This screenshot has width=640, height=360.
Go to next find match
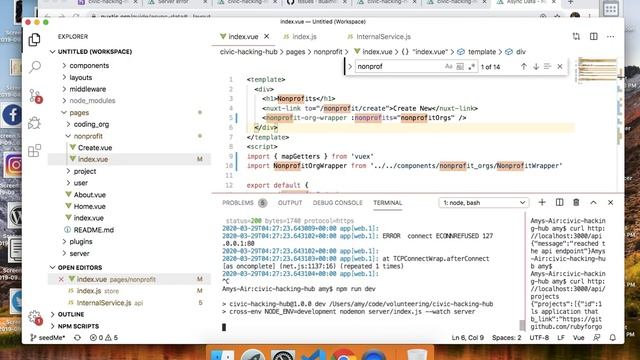[x=536, y=67]
